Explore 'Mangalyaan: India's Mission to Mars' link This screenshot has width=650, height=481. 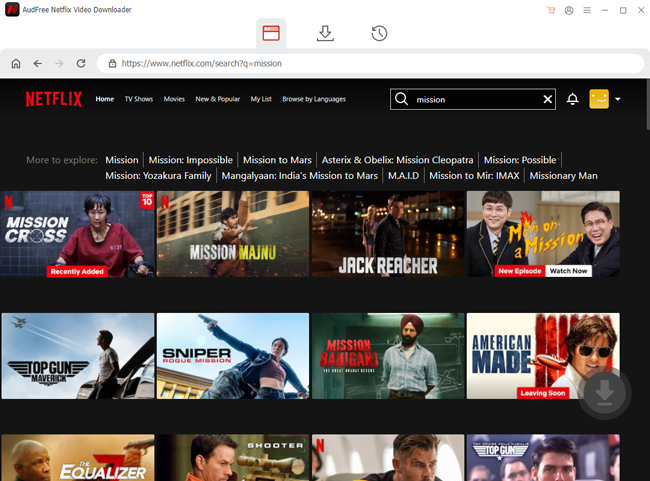click(x=300, y=176)
